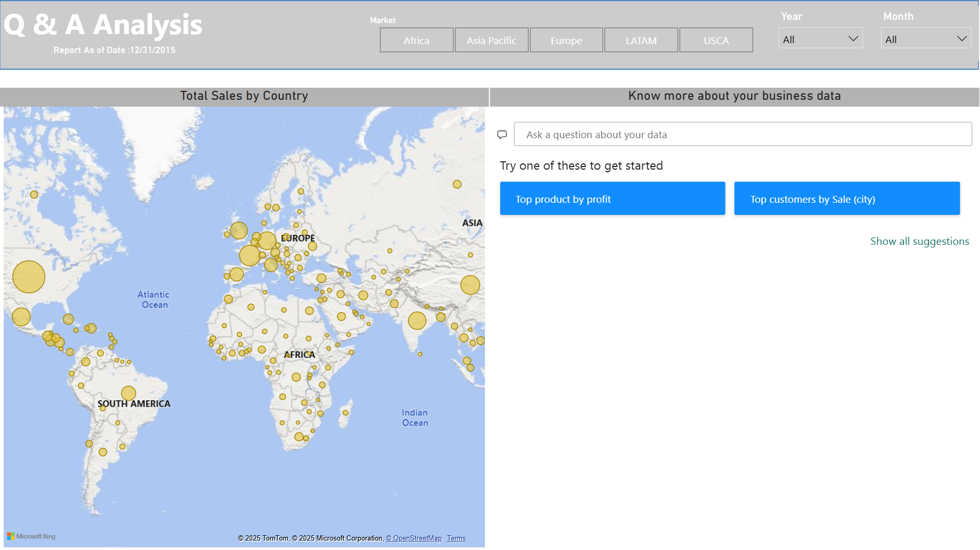Expand the Month selector chevron

coord(962,38)
